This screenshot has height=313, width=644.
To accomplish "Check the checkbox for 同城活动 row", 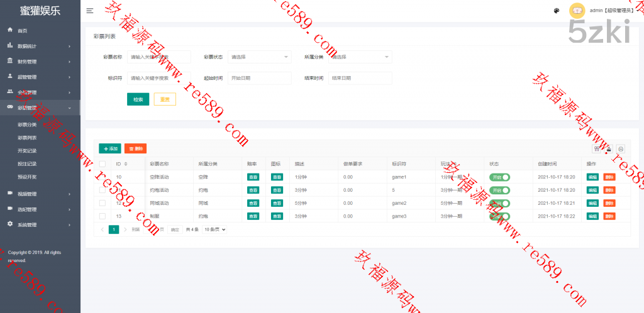I will (103, 203).
